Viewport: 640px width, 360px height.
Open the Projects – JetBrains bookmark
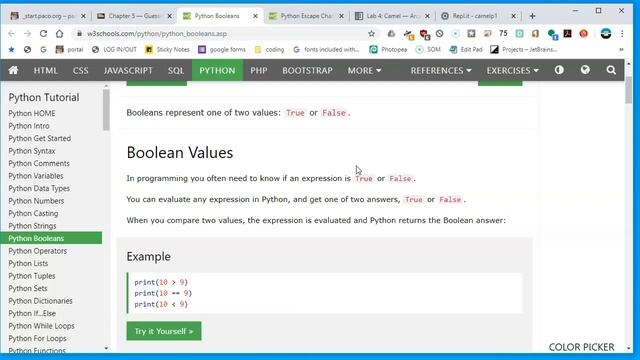pos(524,49)
